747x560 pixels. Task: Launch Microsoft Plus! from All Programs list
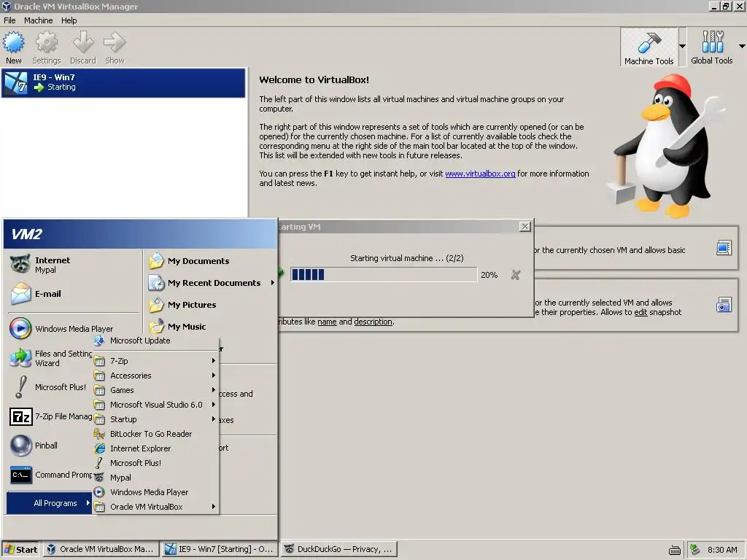coord(156,463)
